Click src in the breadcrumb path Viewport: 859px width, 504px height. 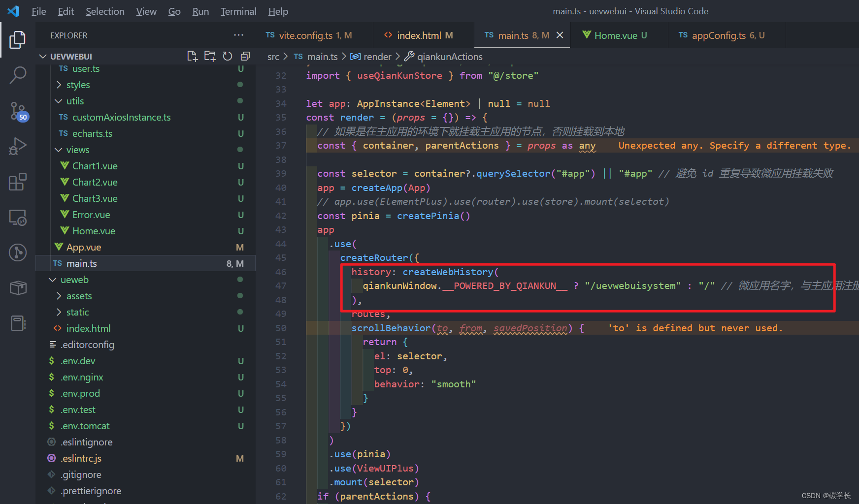tap(273, 57)
